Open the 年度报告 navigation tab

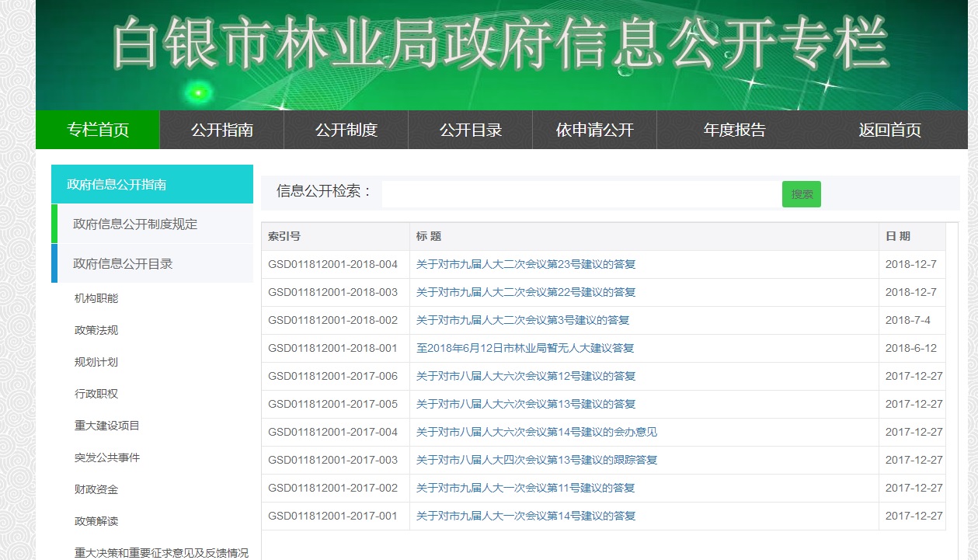click(x=735, y=130)
